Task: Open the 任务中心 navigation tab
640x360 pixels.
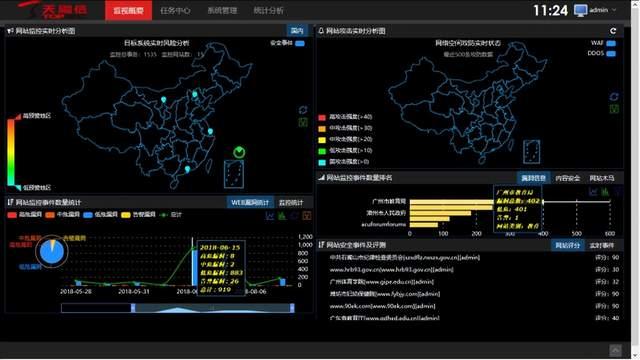Action: click(175, 11)
